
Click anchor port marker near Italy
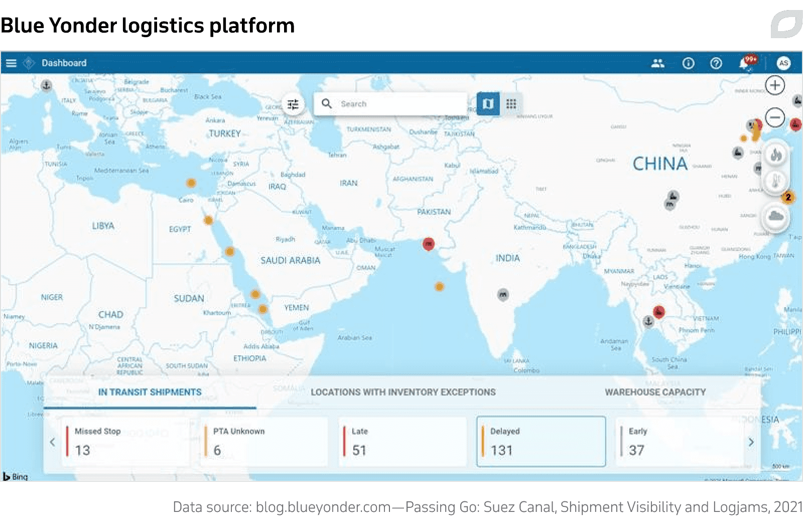click(46, 85)
